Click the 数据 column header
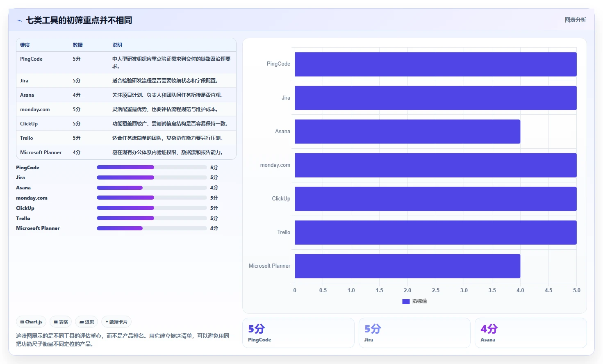The width and height of the screenshot is (603, 364). coord(78,45)
